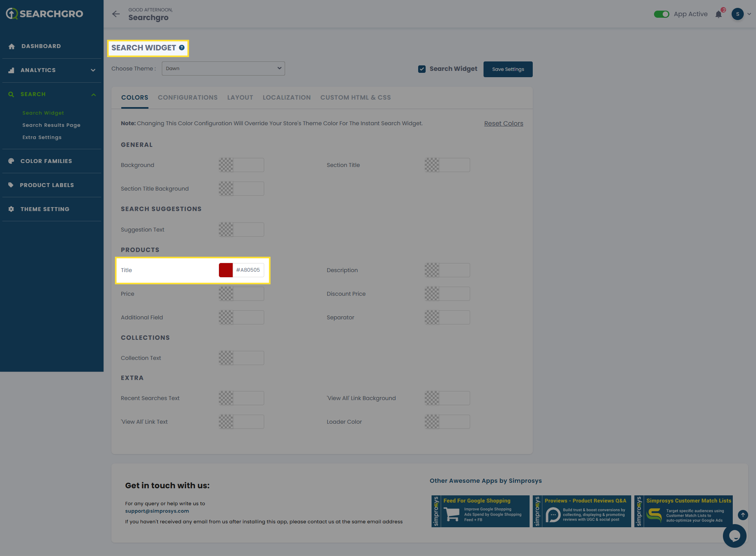The height and width of the screenshot is (556, 756).
Task: Open the chat bubble widget
Action: click(x=734, y=536)
